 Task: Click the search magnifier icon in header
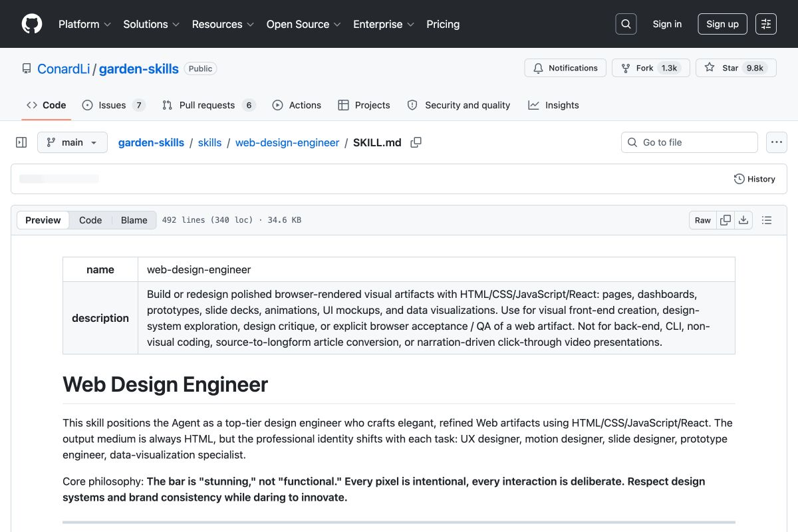(626, 24)
